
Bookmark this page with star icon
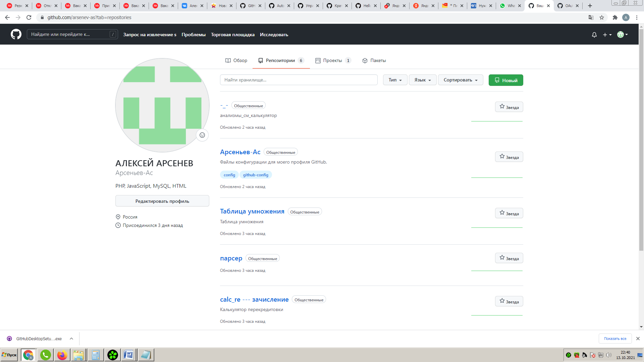pos(602,17)
